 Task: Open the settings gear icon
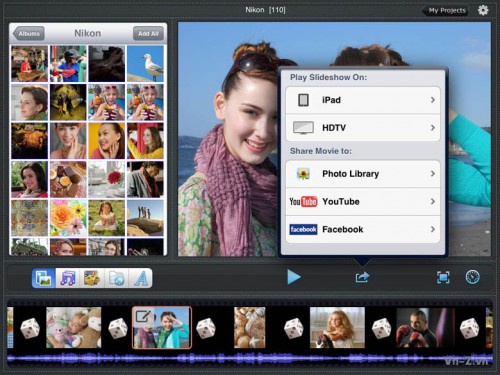pos(483,10)
